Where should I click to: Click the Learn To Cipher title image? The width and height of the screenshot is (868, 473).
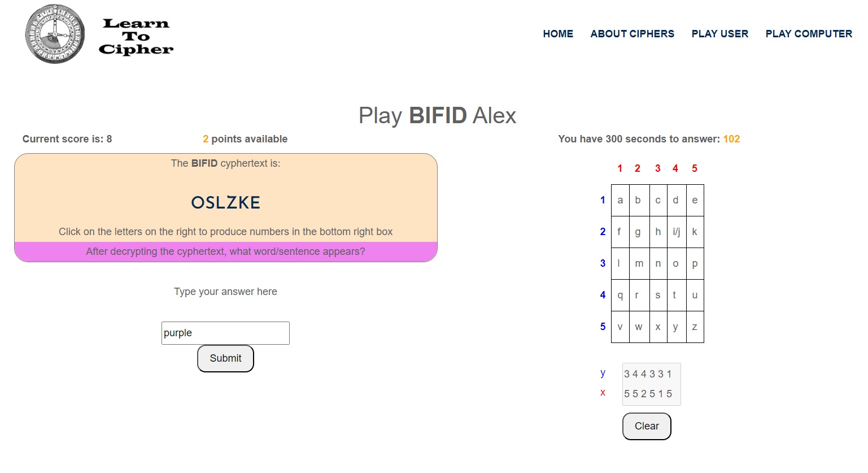tap(136, 37)
